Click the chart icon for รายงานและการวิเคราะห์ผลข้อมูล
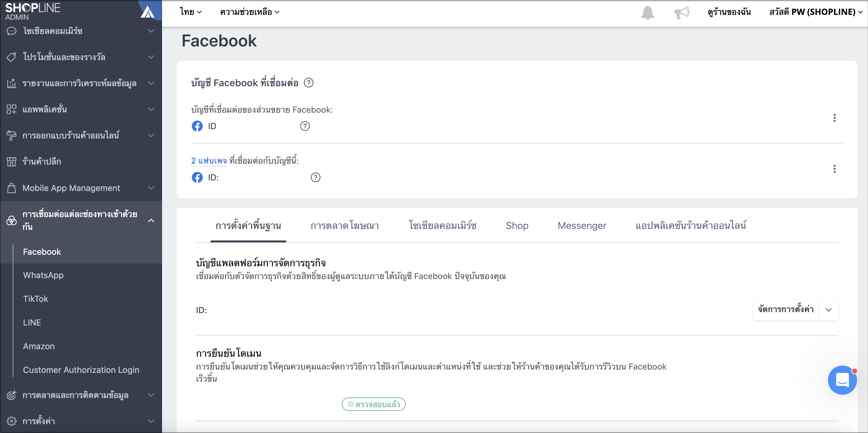868x433 pixels. coord(12,83)
